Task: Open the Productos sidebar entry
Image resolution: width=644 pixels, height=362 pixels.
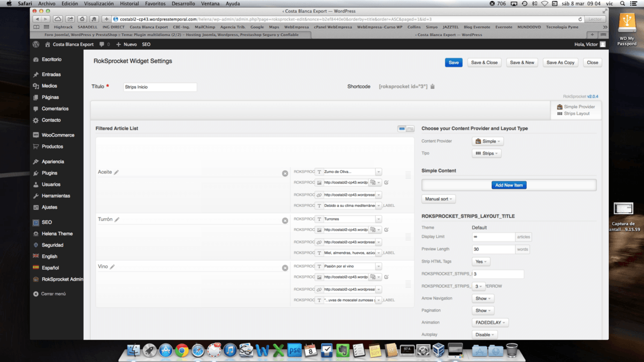Action: (x=52, y=147)
